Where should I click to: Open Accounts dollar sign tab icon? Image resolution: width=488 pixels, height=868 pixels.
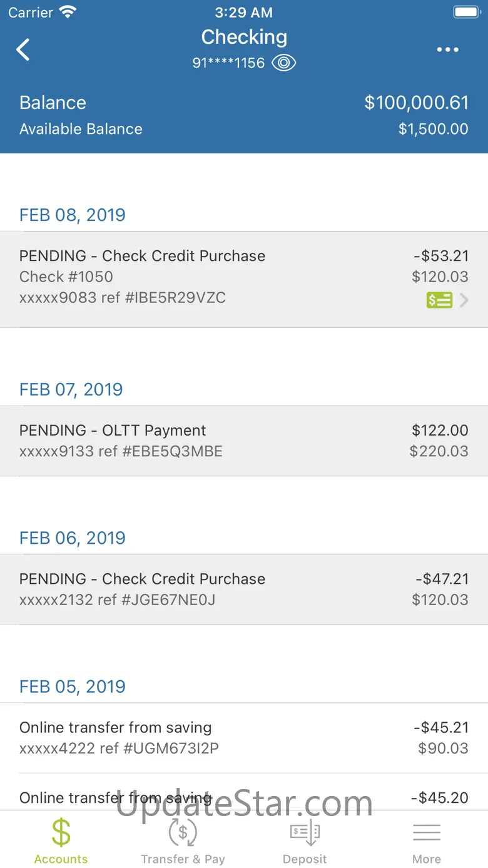point(61,833)
